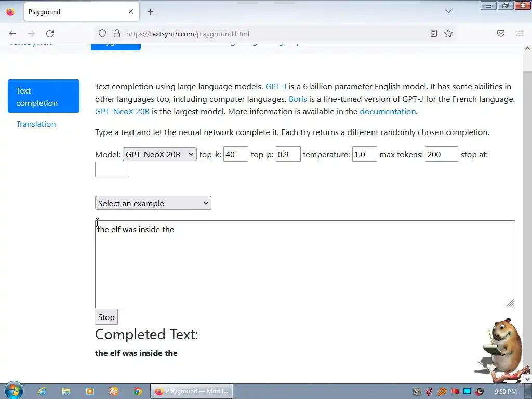Click the top-k input field
Screen dimensions: 532x399
[x=236, y=154]
